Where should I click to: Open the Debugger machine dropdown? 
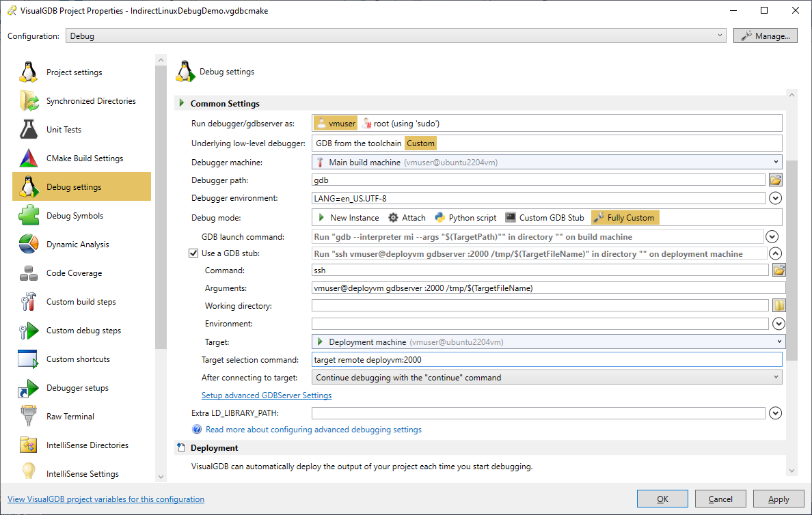coord(546,162)
